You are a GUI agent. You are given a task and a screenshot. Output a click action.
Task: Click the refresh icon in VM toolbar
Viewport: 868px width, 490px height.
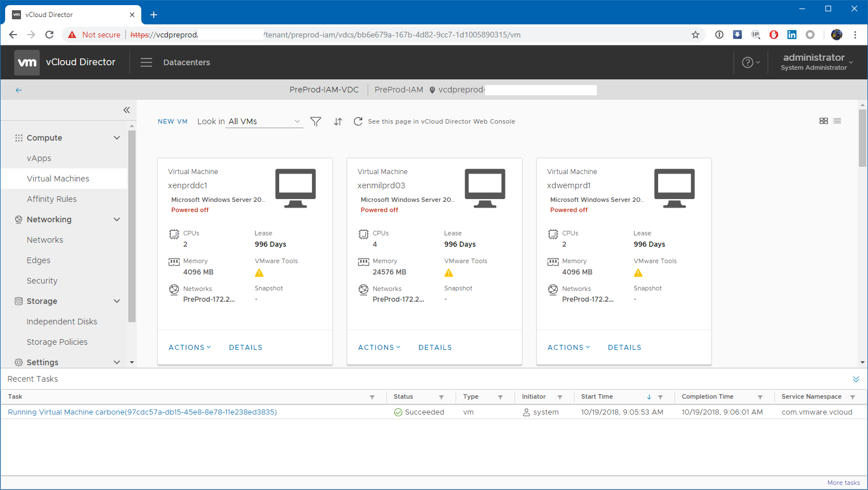tap(358, 121)
